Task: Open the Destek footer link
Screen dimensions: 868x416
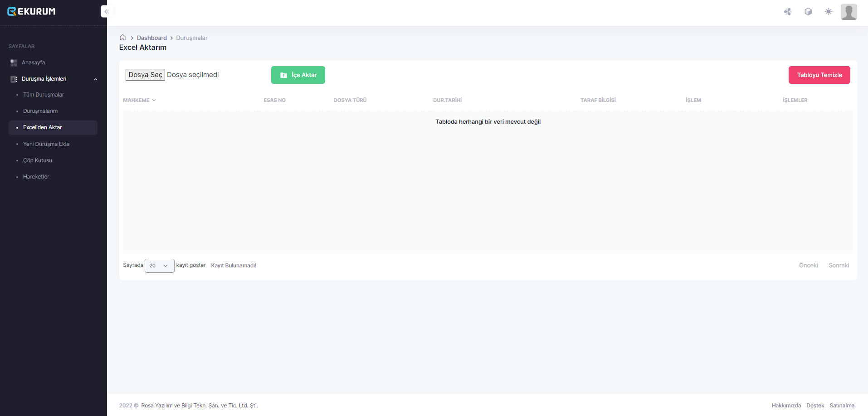Action: 815,406
